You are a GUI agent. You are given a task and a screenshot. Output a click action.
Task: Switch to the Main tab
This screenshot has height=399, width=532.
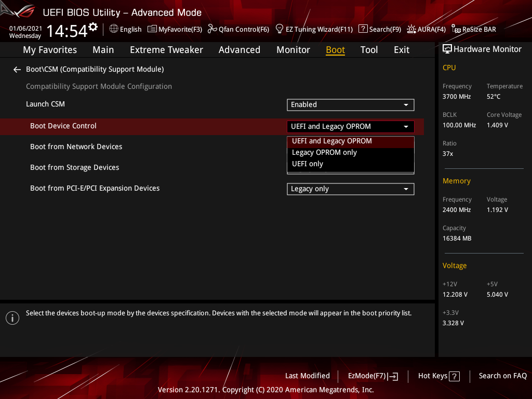[x=103, y=50]
